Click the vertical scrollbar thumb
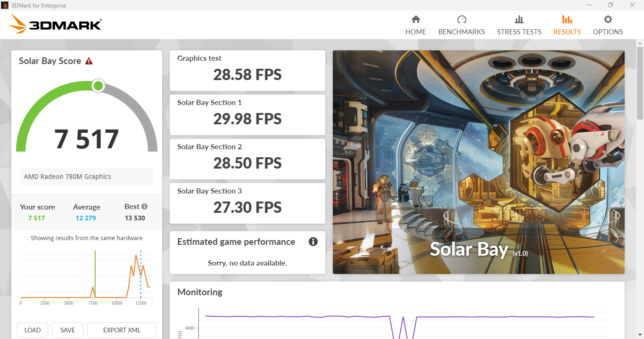Viewport: 644px width, 339px height. [640, 82]
